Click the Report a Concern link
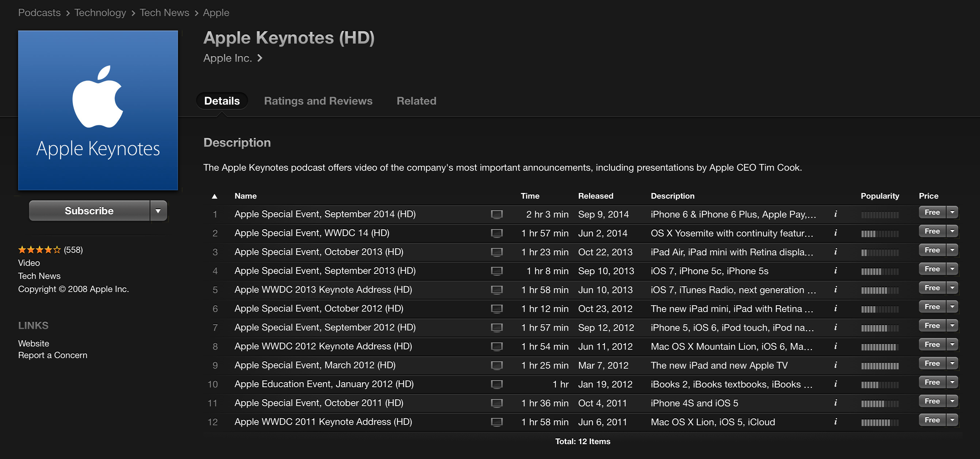Screen dimensions: 980x459 pyautogui.click(x=53, y=355)
